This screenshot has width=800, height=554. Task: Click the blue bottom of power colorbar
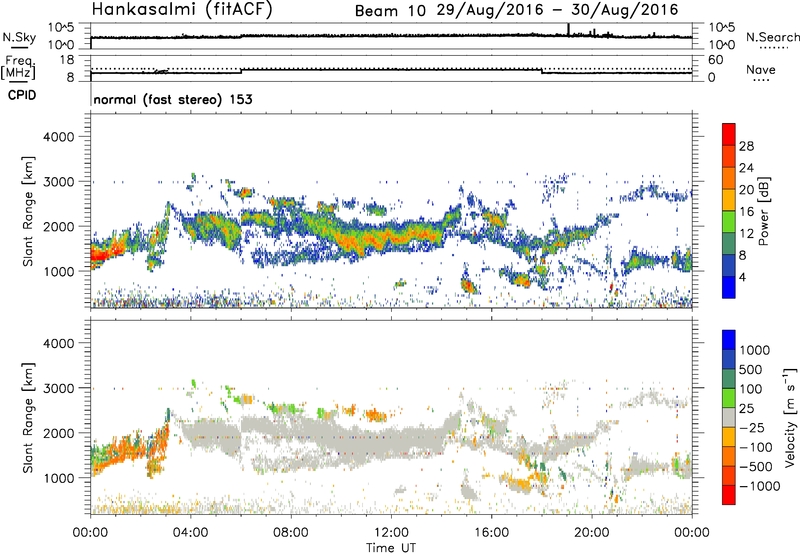[729, 287]
